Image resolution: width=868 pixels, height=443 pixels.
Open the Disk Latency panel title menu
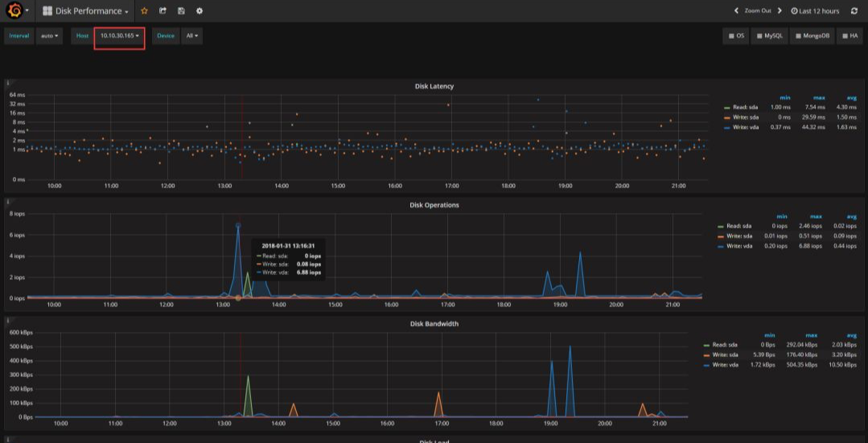(x=434, y=86)
